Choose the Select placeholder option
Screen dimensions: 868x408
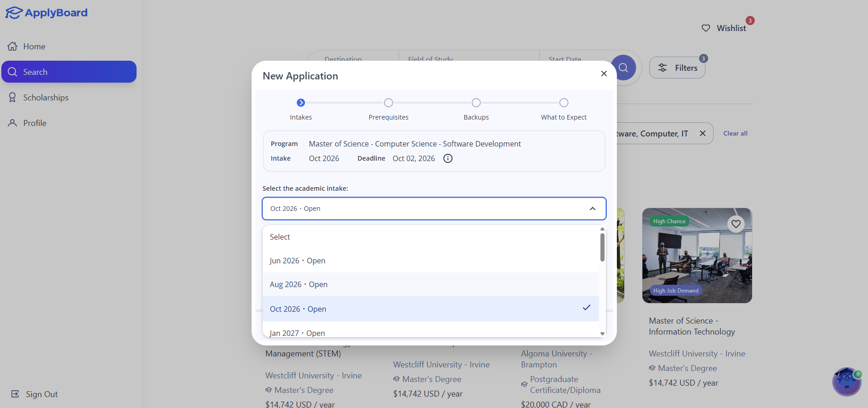pyautogui.click(x=431, y=237)
